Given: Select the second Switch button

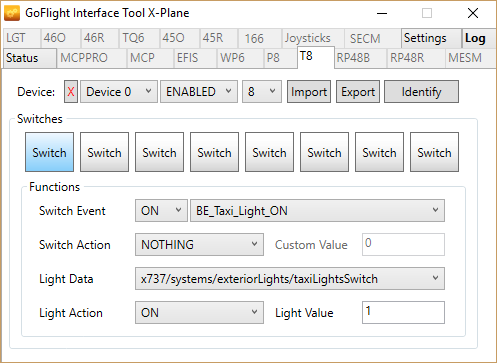Looking at the screenshot, I should [104, 152].
